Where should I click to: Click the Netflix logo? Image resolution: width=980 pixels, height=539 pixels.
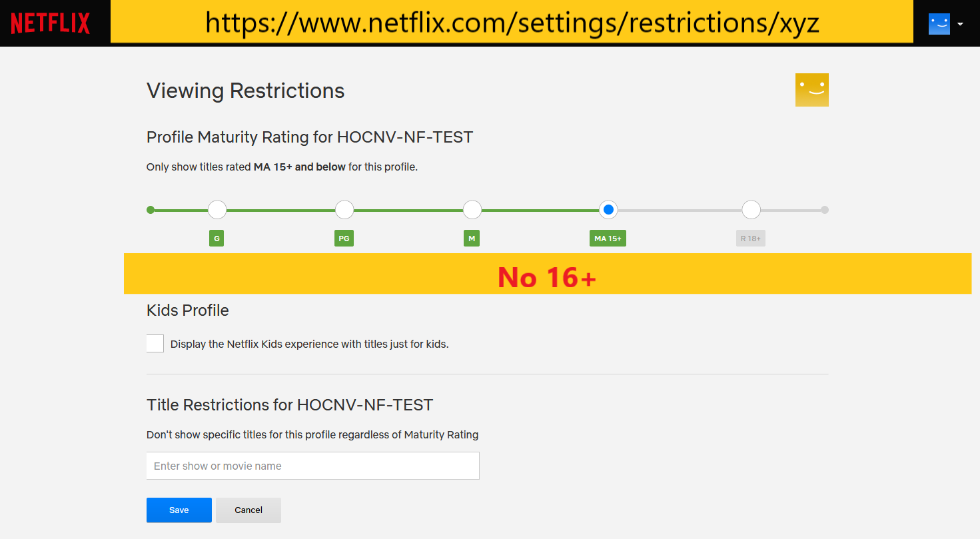tap(50, 23)
